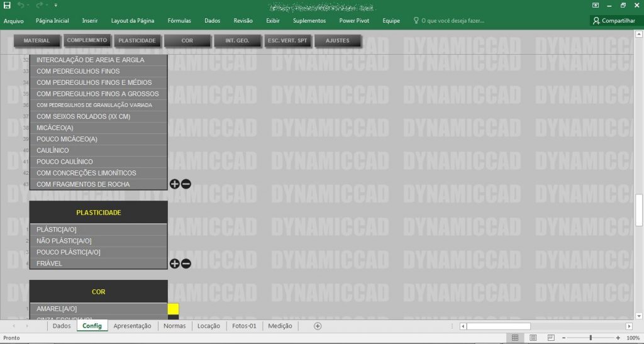Open the Equipe ribbon tab
The height and width of the screenshot is (344, 644).
click(x=391, y=21)
